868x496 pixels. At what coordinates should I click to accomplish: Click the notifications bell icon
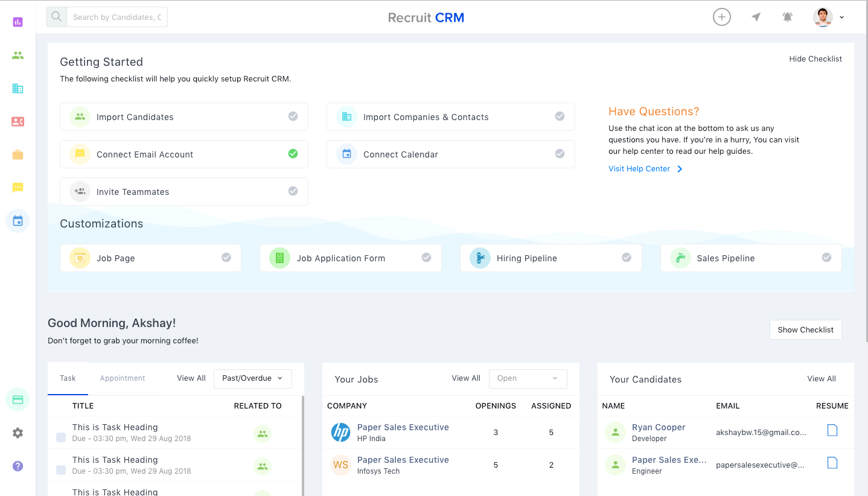[x=787, y=17]
